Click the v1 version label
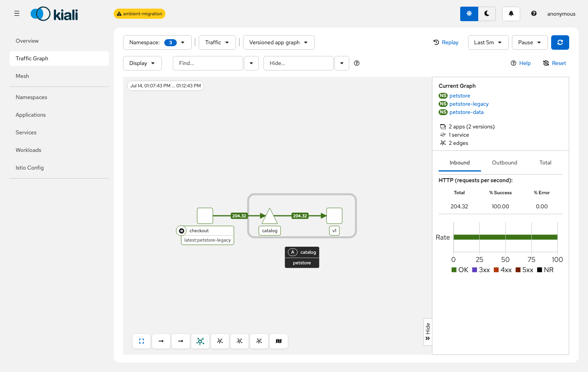The height and width of the screenshot is (372, 588). (334, 231)
